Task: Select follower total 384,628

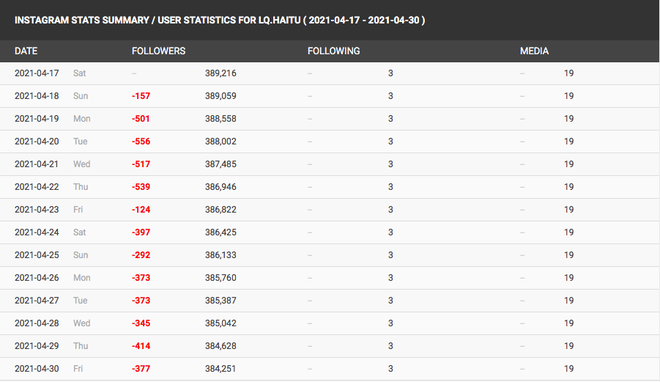Action: pos(221,346)
